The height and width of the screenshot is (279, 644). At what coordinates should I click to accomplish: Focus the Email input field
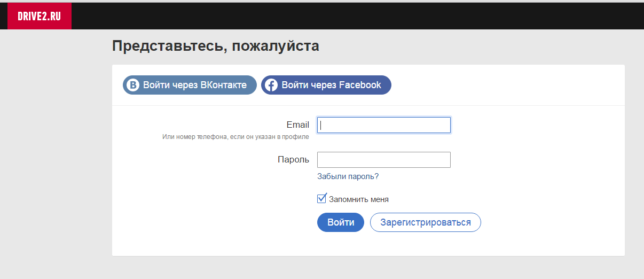(384, 125)
